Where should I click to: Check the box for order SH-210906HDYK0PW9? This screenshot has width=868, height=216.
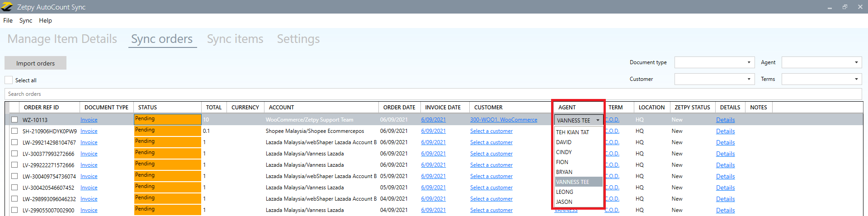pos(14,131)
